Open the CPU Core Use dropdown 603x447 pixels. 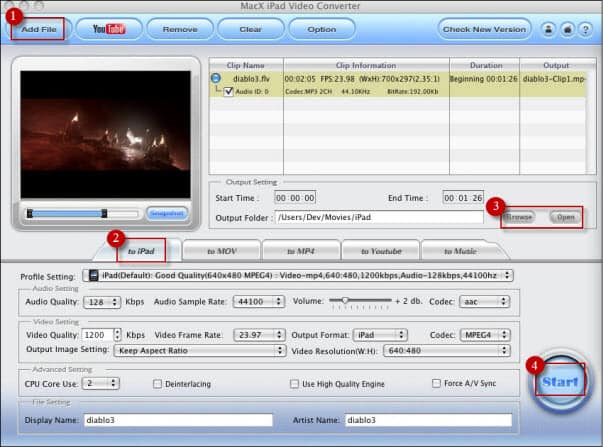point(100,384)
